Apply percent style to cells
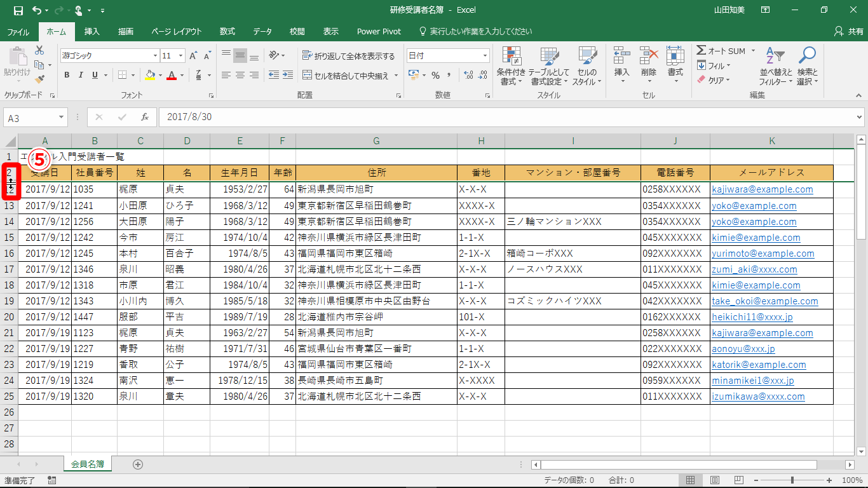Viewport: 868px width, 488px height. (435, 75)
